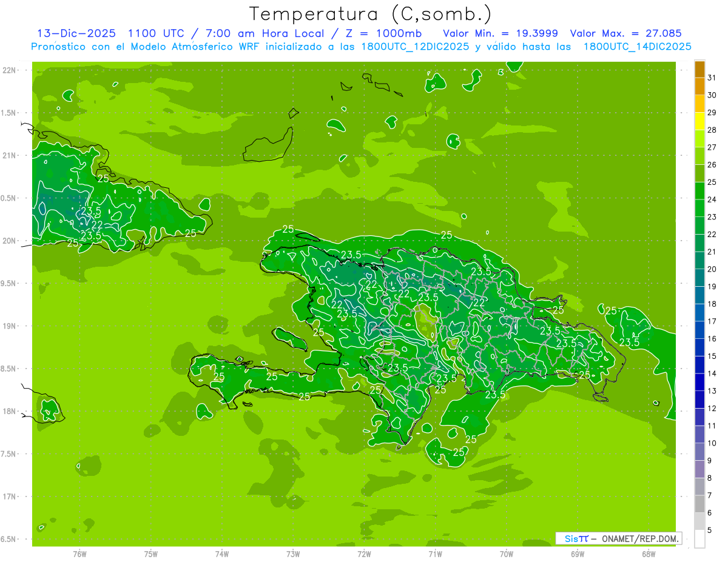
Task: Pick the topmost orange-brown legend swatch
Action: tap(699, 69)
